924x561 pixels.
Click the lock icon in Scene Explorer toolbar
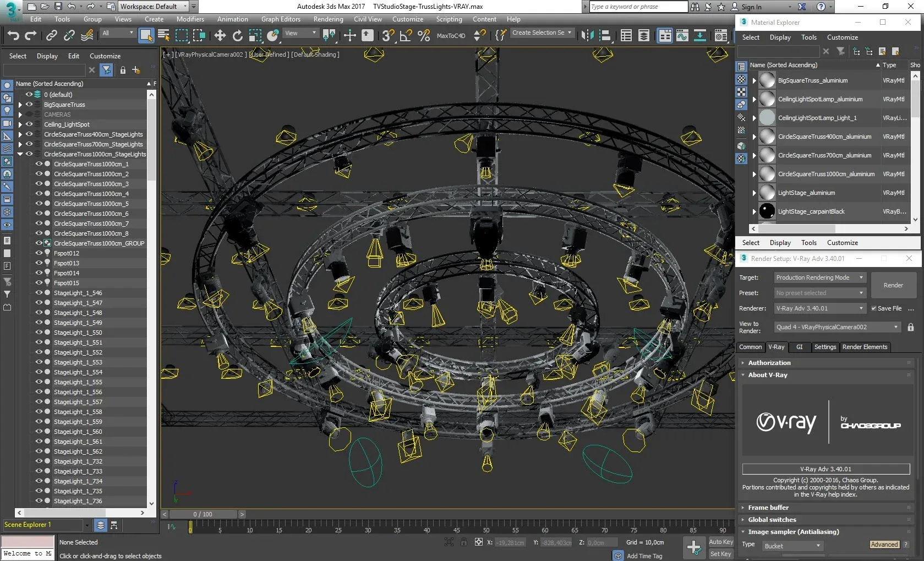click(x=123, y=70)
